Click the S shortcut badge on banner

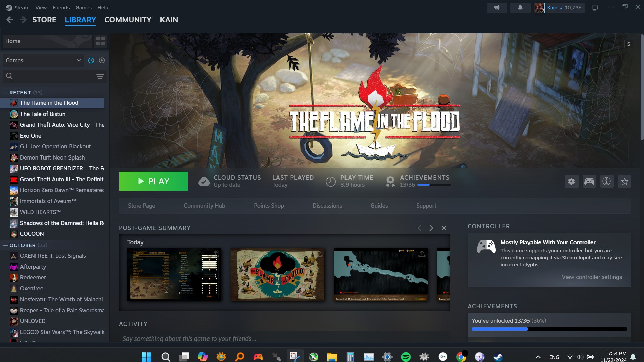click(629, 44)
